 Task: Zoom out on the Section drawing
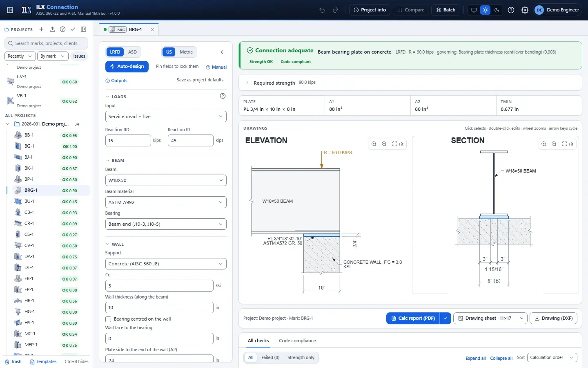tap(554, 144)
